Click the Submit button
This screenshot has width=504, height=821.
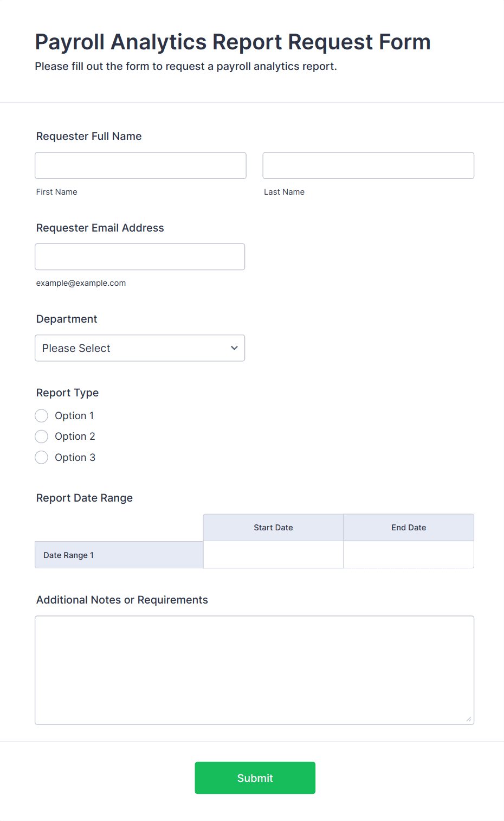pos(255,778)
